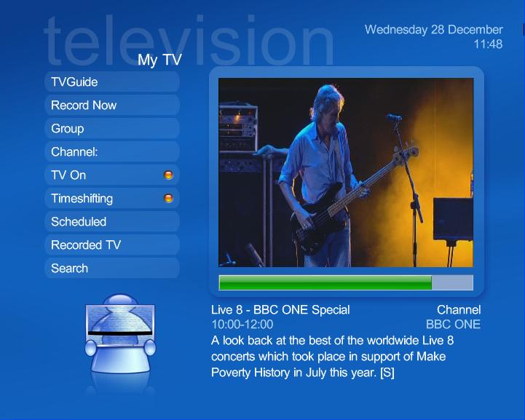Screen dimensions: 525x420
Task: Click the 10:00-12:00 programme time
Action: 242,325
